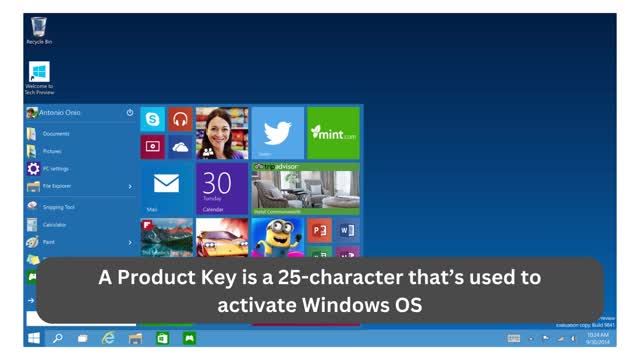Open the Twitter tile

[x=278, y=133]
